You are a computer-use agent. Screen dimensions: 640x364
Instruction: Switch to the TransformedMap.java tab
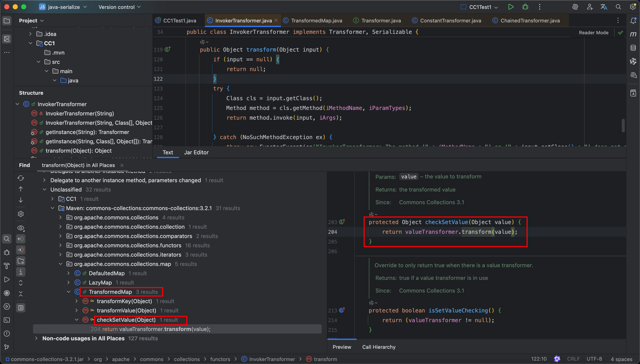tap(316, 21)
